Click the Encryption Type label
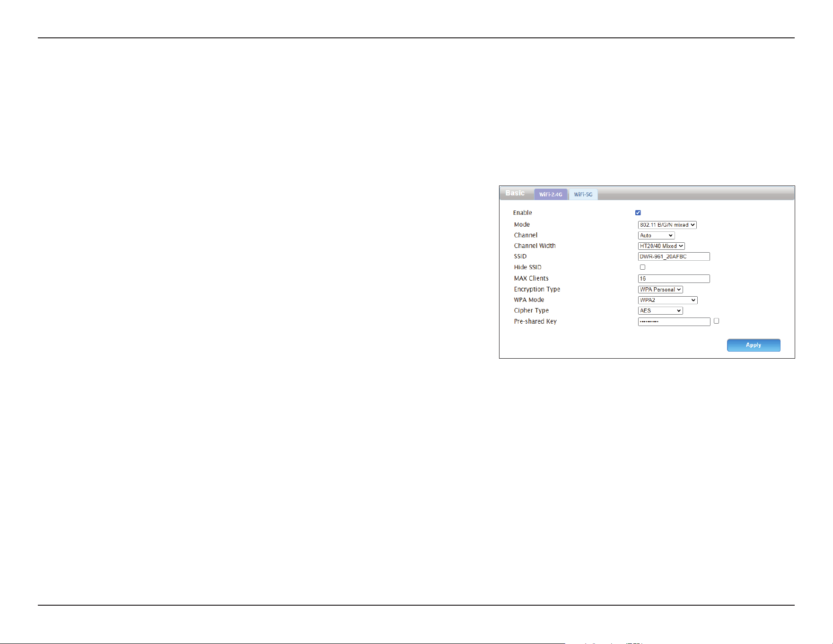This screenshot has height=644, width=833. (537, 290)
